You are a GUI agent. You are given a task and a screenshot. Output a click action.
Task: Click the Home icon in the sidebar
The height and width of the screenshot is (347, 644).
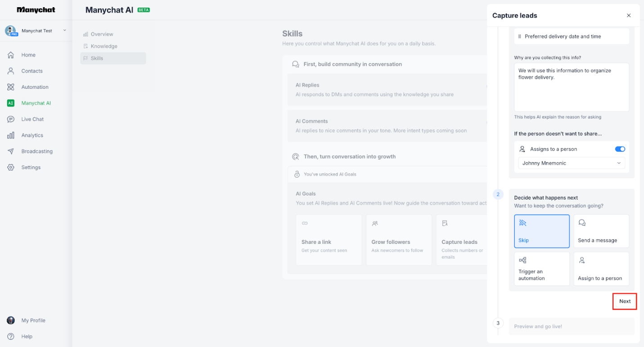[x=11, y=55]
